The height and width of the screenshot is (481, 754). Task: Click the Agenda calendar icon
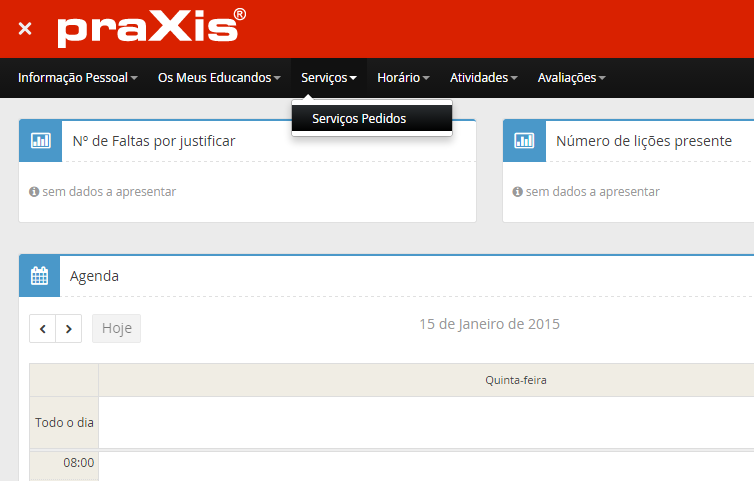[x=40, y=276]
